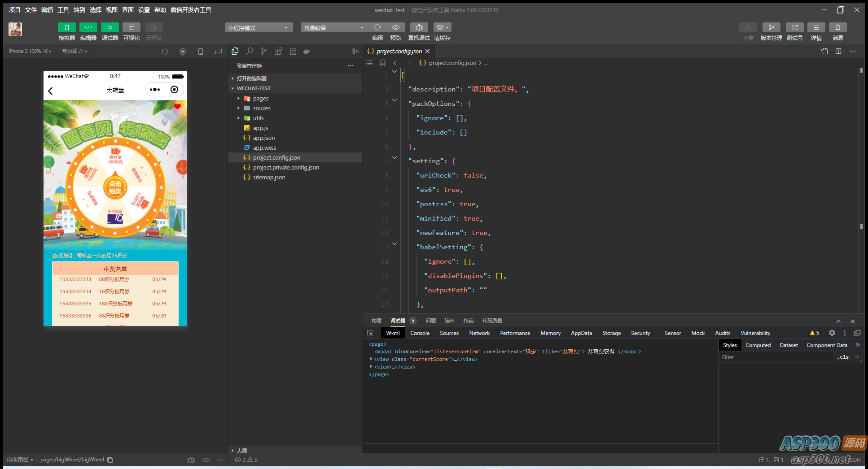868x469 pixels.
Task: Click the preview eye icon
Action: pos(395,28)
